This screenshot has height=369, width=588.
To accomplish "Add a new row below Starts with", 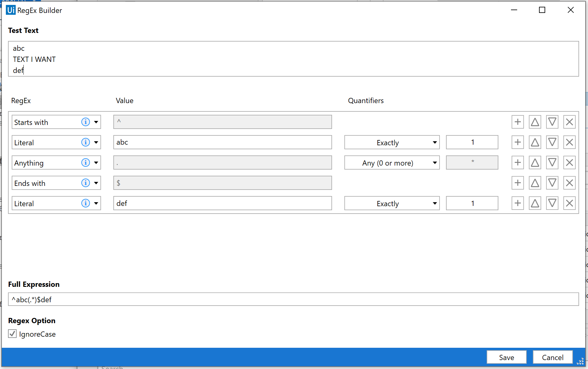I will coord(517,122).
